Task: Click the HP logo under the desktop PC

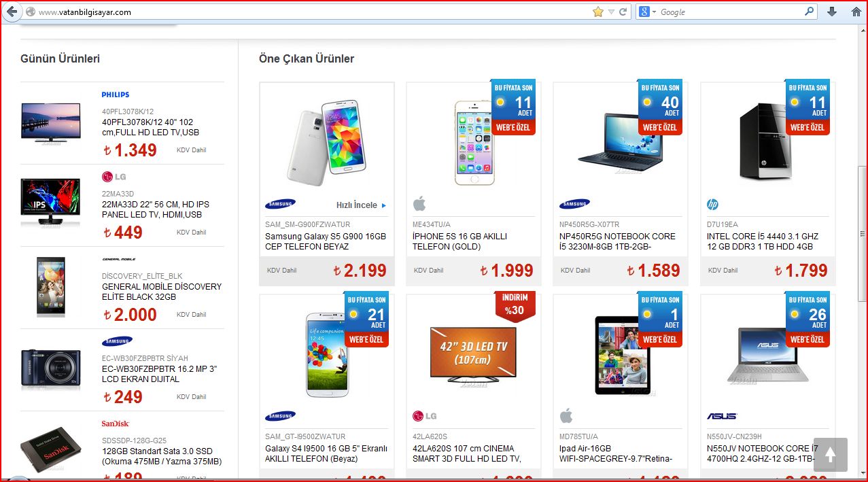Action: pos(712,204)
